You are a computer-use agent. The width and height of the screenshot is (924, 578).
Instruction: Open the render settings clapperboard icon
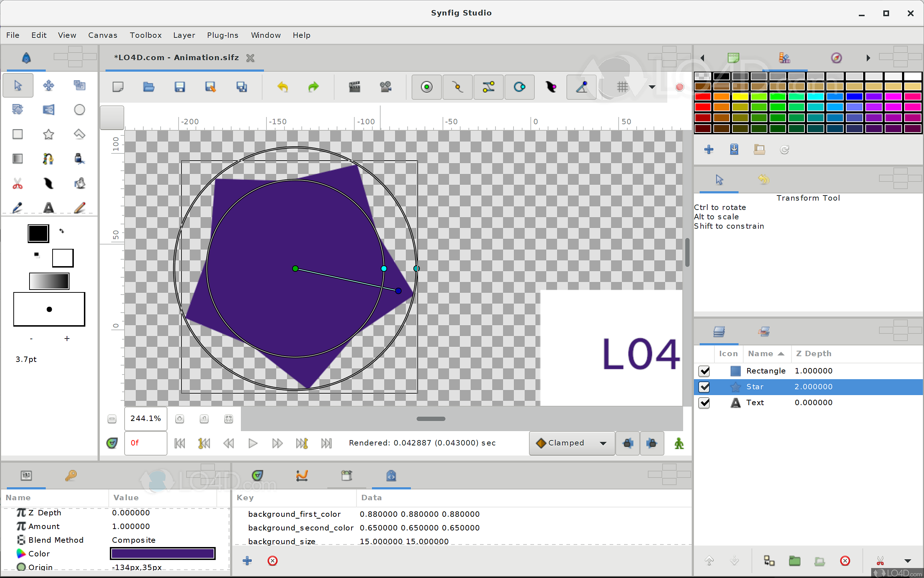(x=355, y=87)
